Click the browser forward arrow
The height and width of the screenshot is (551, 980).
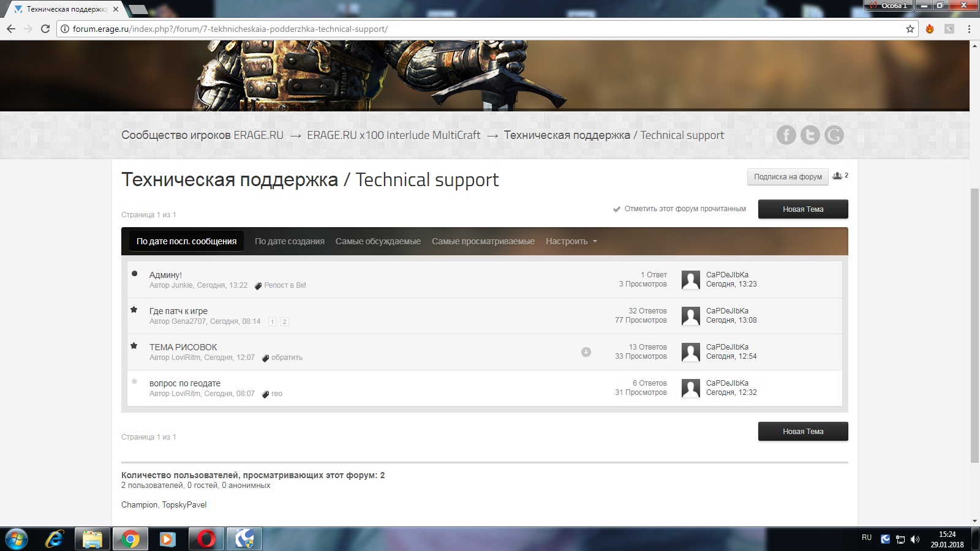tap(28, 29)
